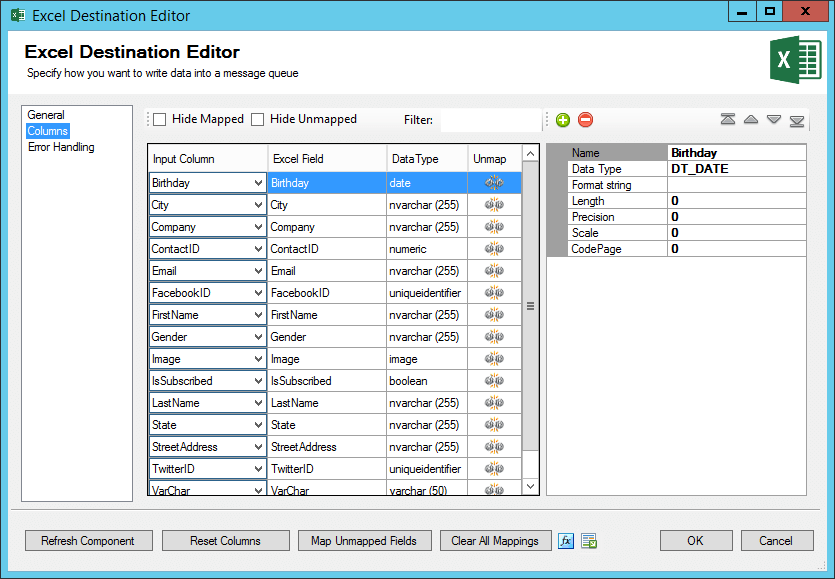This screenshot has height=579, width=835.
Task: Click the column list scrollbar thumb
Action: coord(530,306)
